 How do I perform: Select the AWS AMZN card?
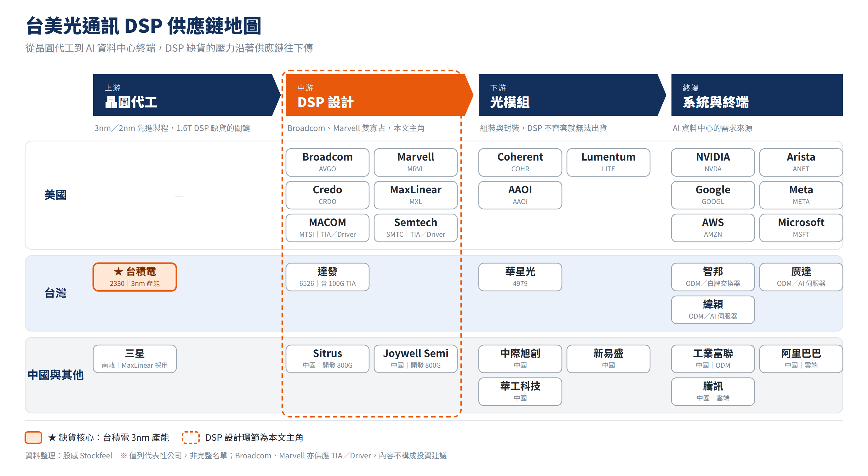pyautogui.click(x=713, y=228)
